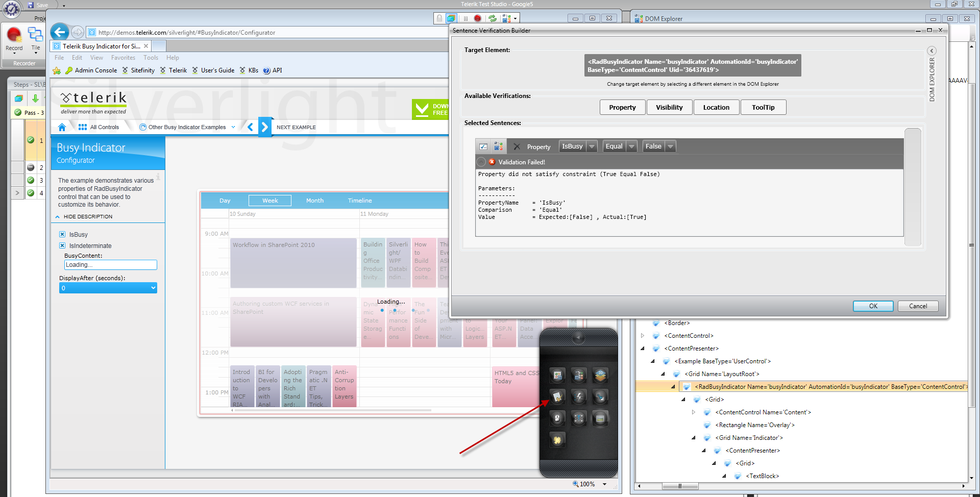
Task: Collapse the recorder popup with the round arrow
Action: [x=578, y=337]
